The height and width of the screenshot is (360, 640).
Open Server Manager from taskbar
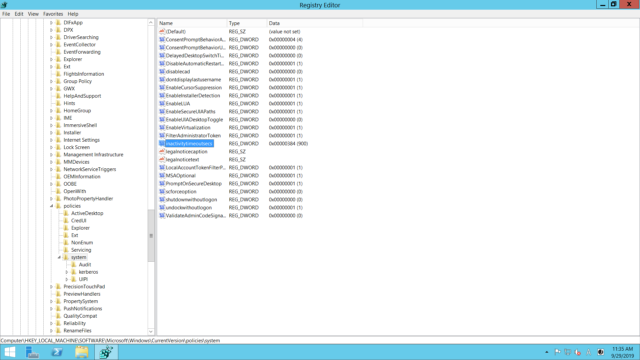pyautogui.click(x=32, y=352)
